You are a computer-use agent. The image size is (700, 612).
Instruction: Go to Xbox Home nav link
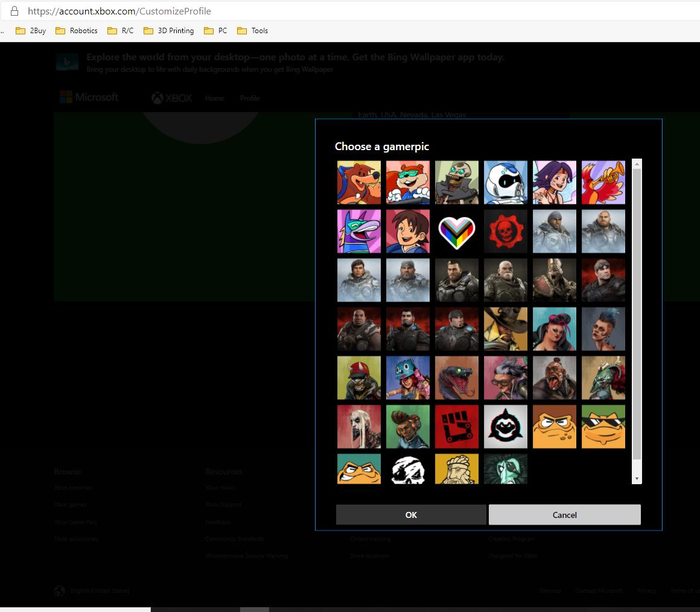pos(214,98)
